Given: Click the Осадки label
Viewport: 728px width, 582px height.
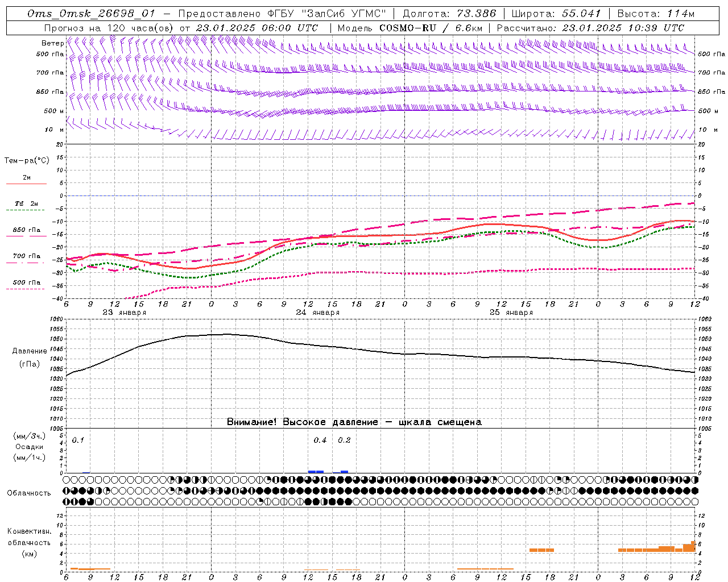Looking at the screenshot, I should point(30,447).
